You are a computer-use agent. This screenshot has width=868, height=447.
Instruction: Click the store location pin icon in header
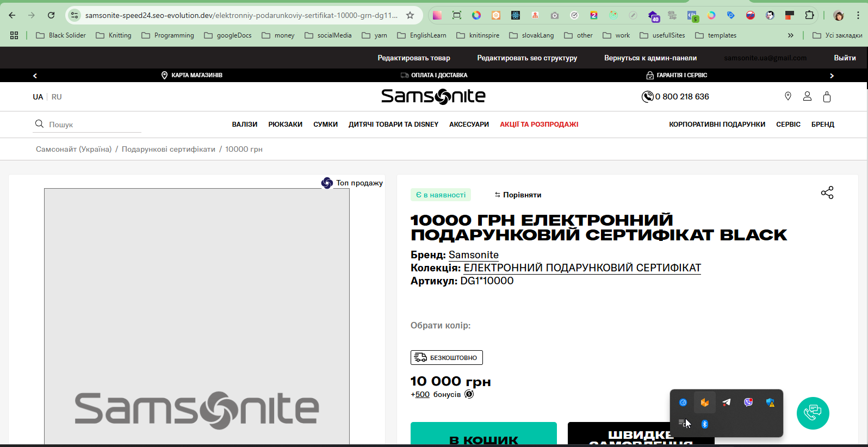tap(788, 96)
